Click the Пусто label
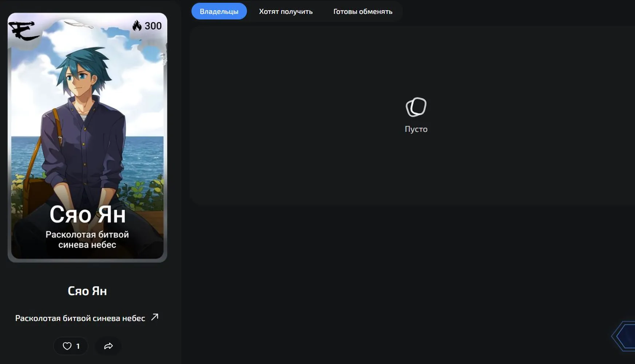The width and height of the screenshot is (635, 364). point(416,129)
